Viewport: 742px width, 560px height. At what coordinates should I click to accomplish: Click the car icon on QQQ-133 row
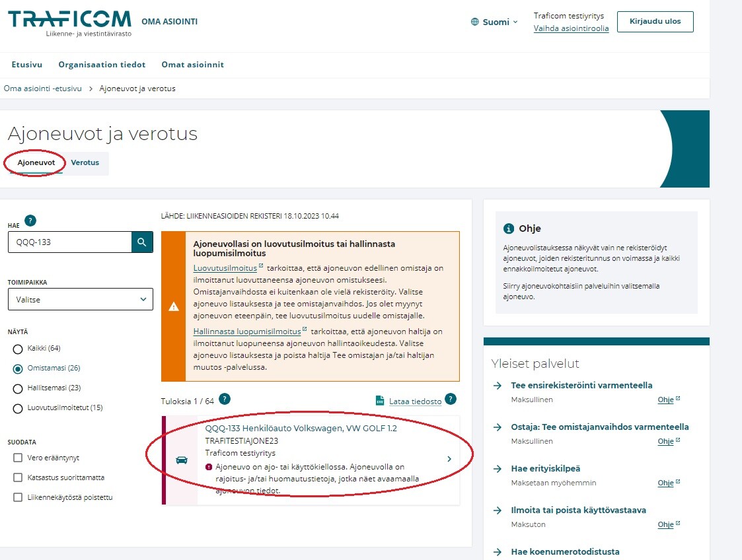click(x=182, y=460)
